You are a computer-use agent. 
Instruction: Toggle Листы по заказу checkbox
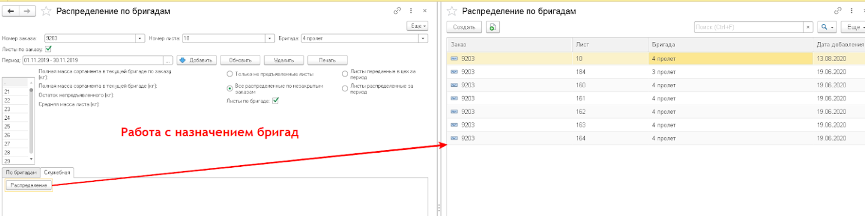click(48, 49)
